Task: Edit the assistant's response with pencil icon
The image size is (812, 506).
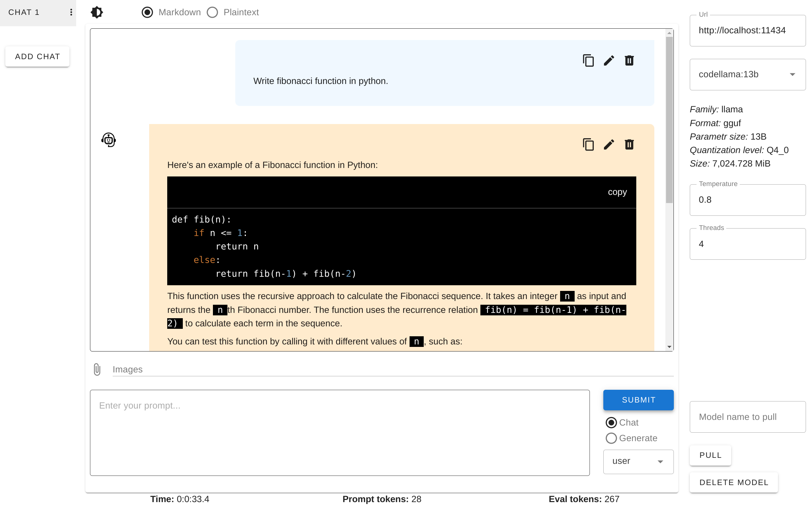Action: click(609, 145)
